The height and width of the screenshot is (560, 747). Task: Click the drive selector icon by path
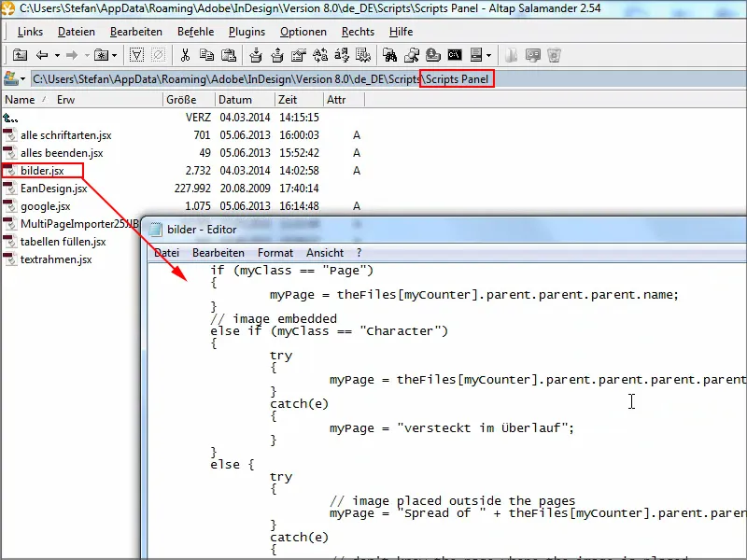(11, 78)
